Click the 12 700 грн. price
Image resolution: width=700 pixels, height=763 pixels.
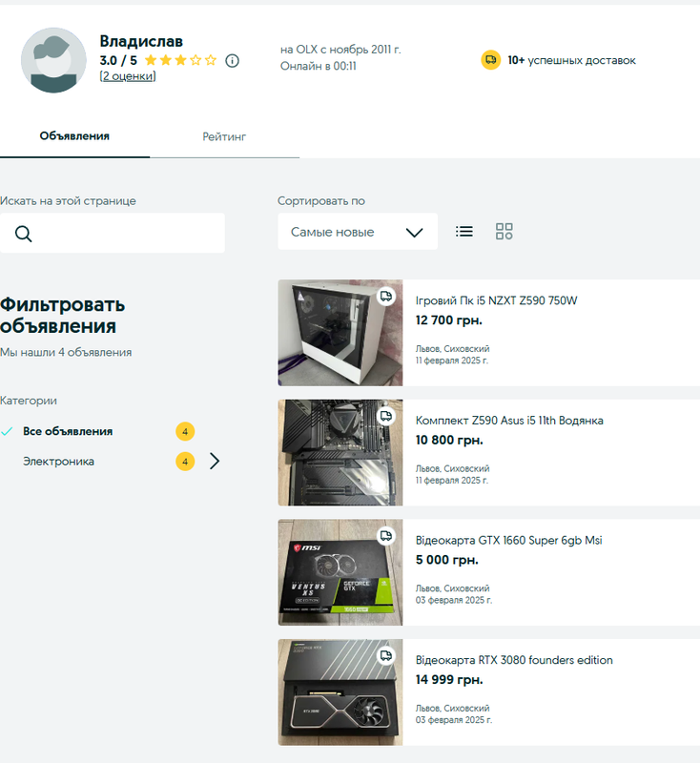coord(448,320)
